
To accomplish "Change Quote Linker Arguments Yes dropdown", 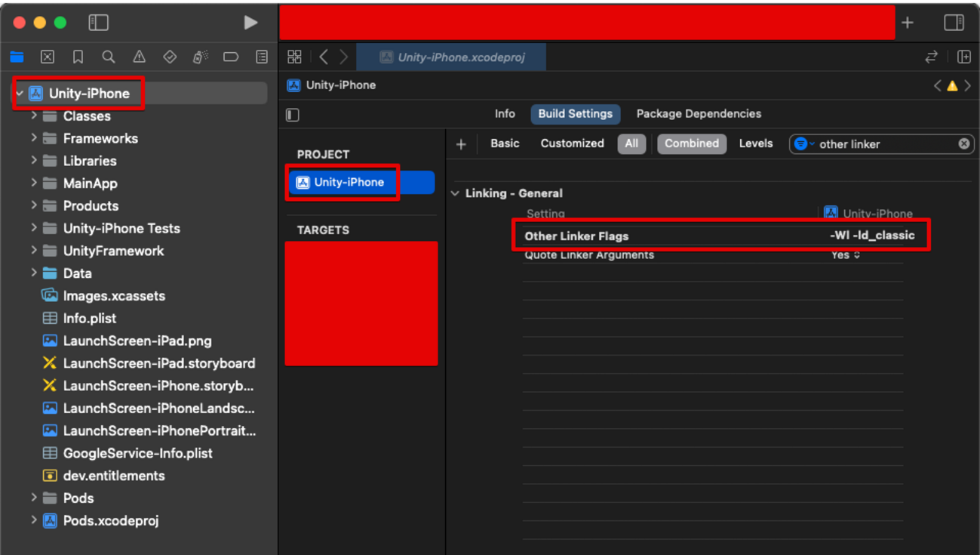I will [x=845, y=255].
